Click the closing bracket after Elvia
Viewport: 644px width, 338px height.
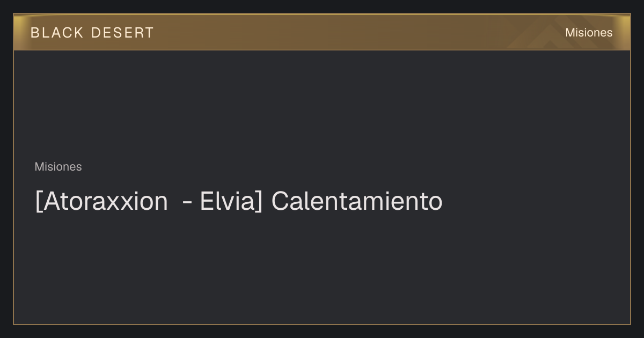[259, 202]
